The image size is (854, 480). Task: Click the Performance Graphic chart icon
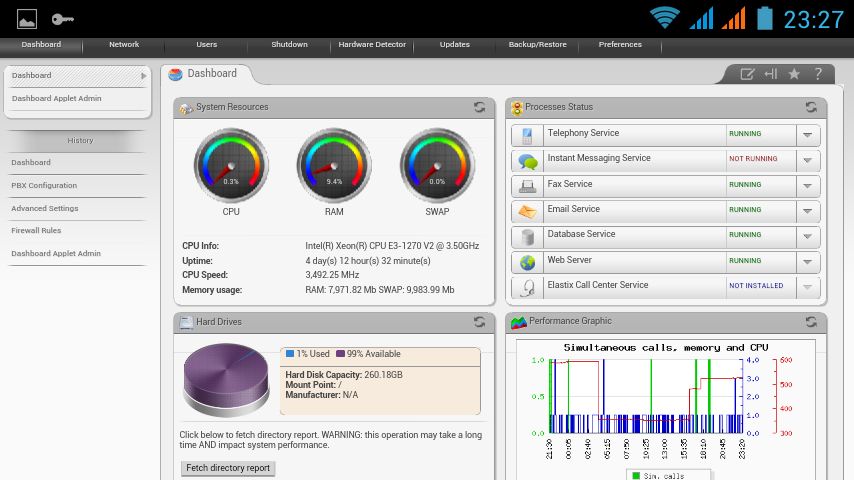point(518,323)
